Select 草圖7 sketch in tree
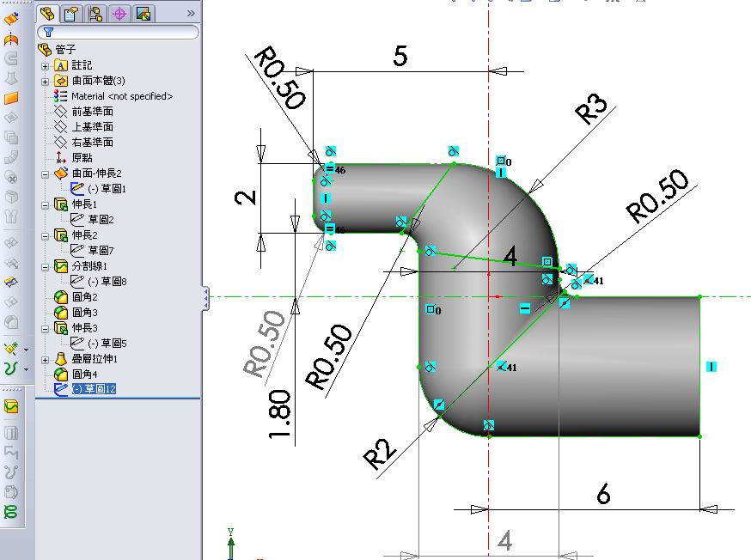This screenshot has width=751, height=560. (92, 250)
